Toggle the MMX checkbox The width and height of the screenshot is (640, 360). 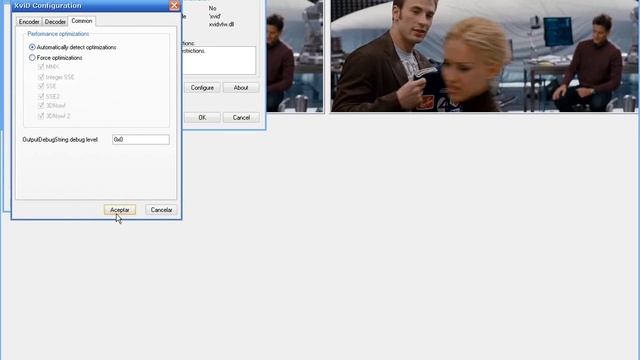(41, 67)
